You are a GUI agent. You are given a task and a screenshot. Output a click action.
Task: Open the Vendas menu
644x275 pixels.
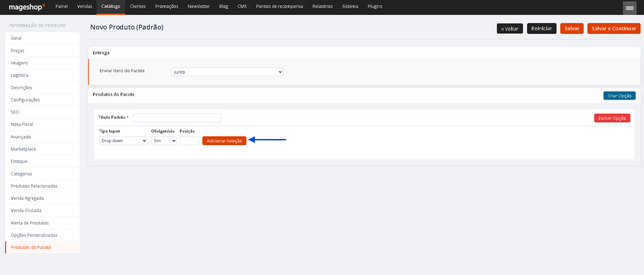(85, 6)
